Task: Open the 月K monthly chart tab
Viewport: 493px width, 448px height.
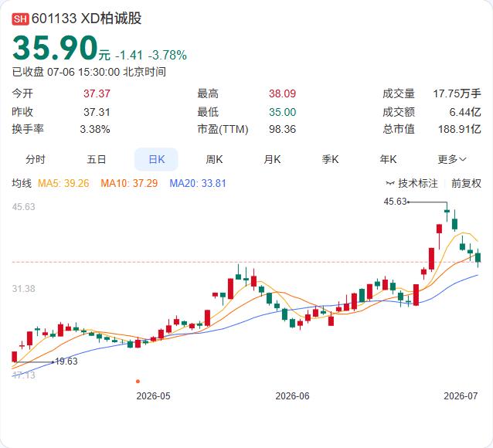Action: click(x=272, y=159)
